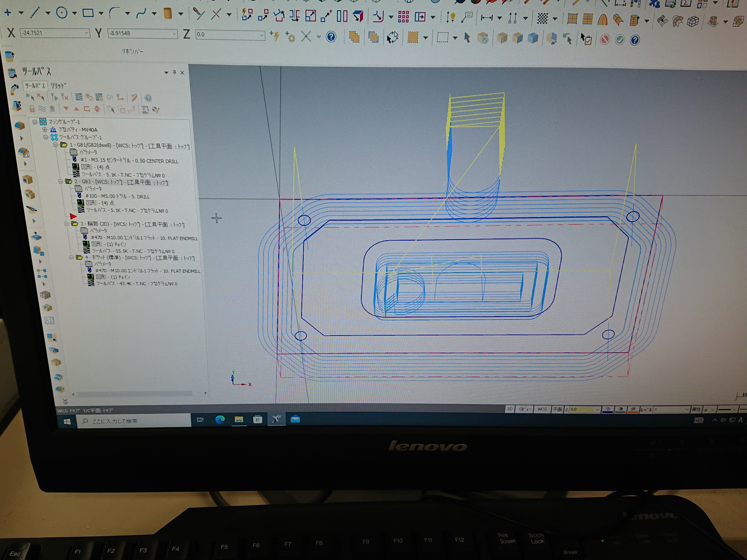This screenshot has width=747, height=560.
Task: Click the Z coordinate input field
Action: pyautogui.click(x=230, y=34)
